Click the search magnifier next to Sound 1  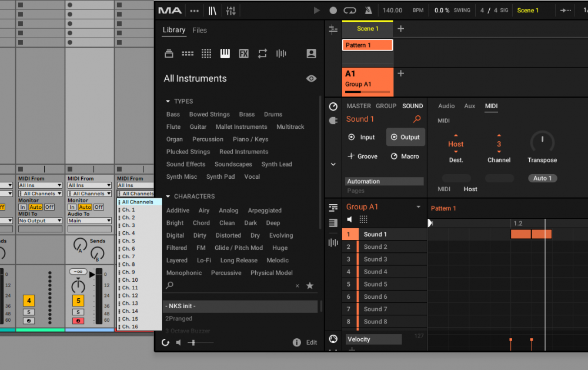tap(417, 119)
